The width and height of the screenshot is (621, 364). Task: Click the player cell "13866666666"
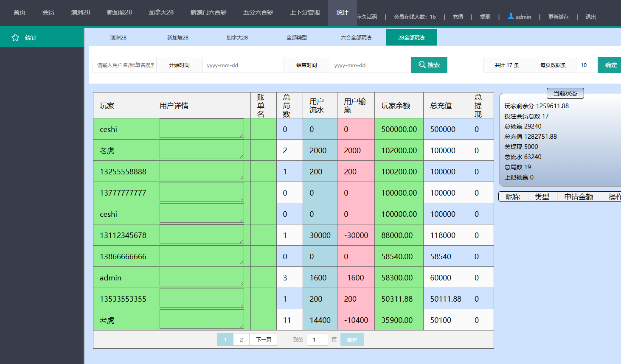123,256
